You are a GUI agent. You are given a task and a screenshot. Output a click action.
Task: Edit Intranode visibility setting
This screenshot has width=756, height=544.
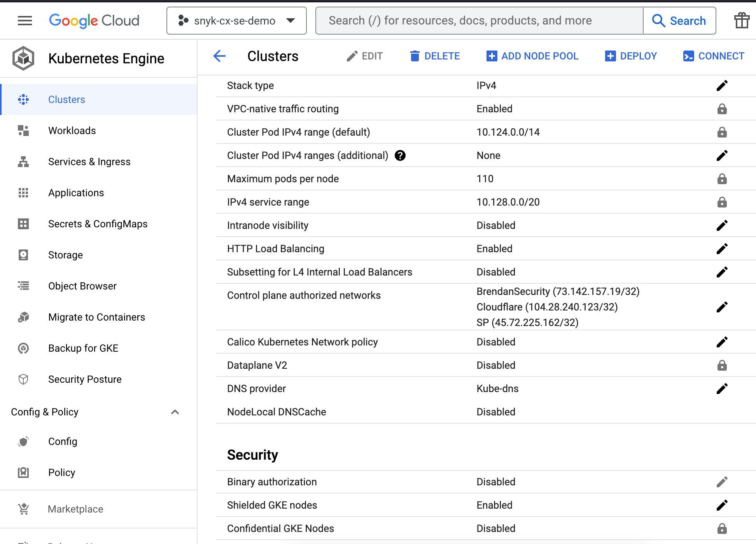722,225
